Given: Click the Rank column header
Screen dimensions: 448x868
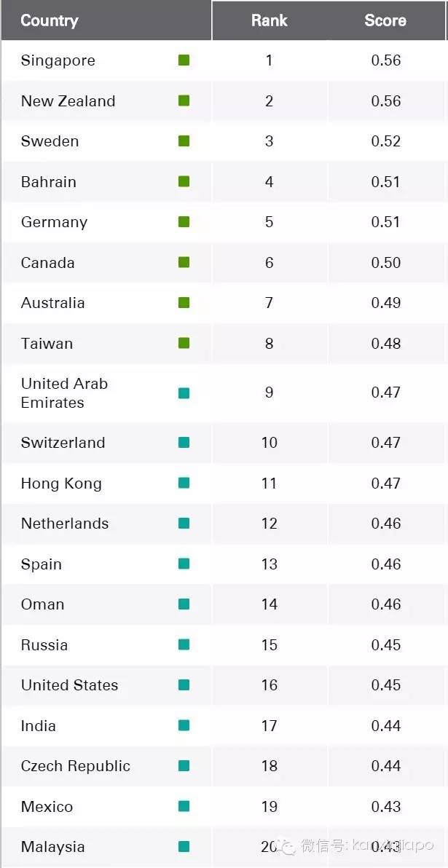Looking at the screenshot, I should tap(270, 20).
